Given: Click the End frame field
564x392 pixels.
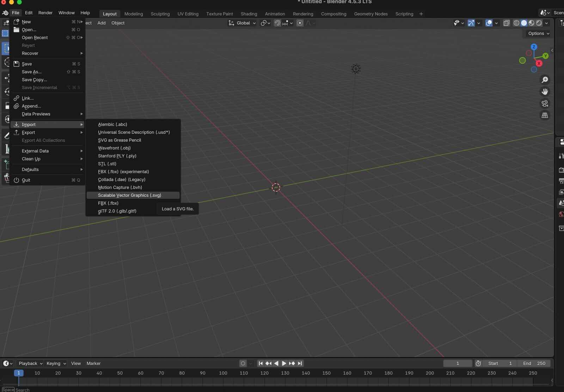Looking at the screenshot, I should pos(534,363).
